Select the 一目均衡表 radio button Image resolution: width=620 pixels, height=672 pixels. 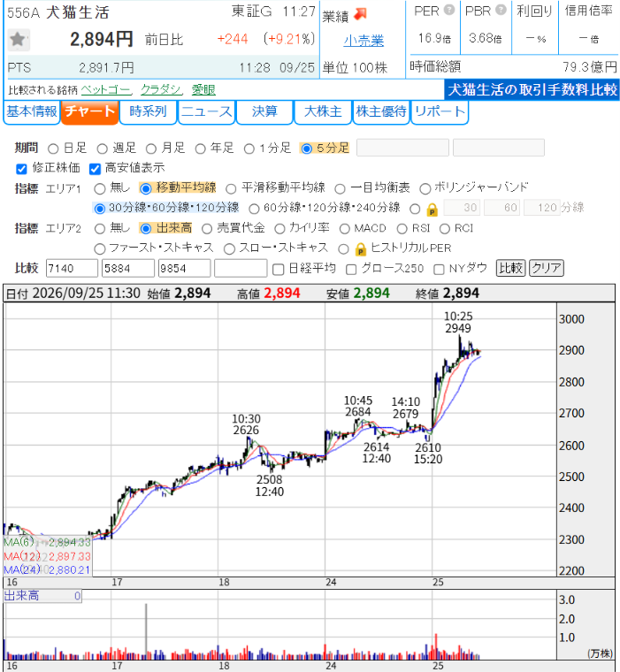pos(340,188)
